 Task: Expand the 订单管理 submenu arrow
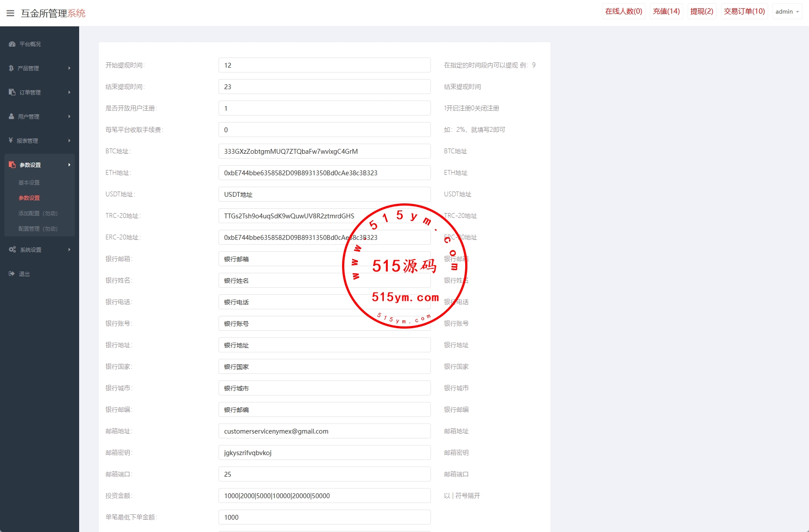tap(69, 92)
